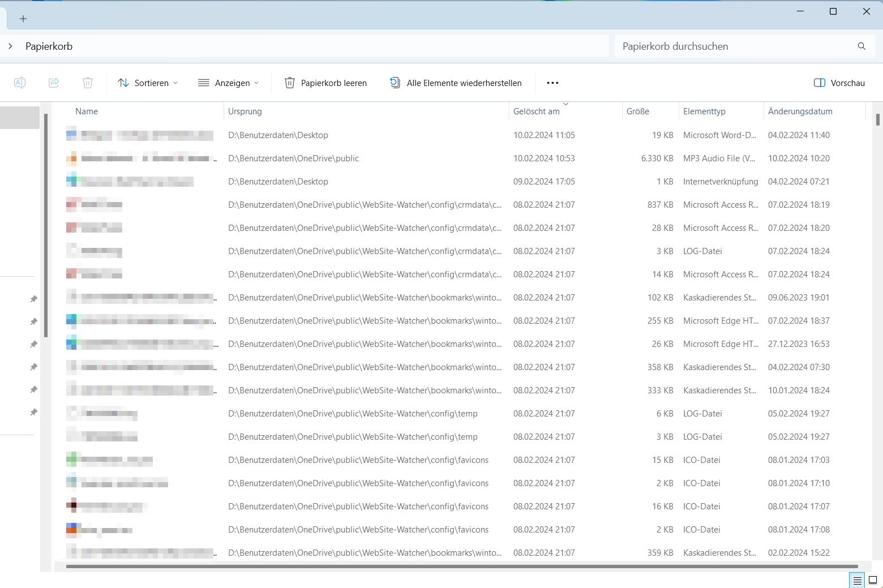Expand the breadcrumb chevron before Papierkorb
The width and height of the screenshot is (883, 588).
10,46
